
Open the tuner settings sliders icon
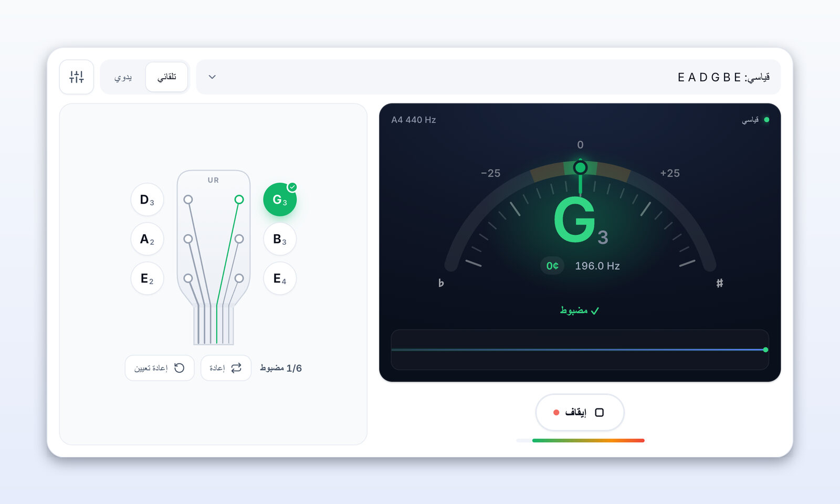pyautogui.click(x=77, y=77)
